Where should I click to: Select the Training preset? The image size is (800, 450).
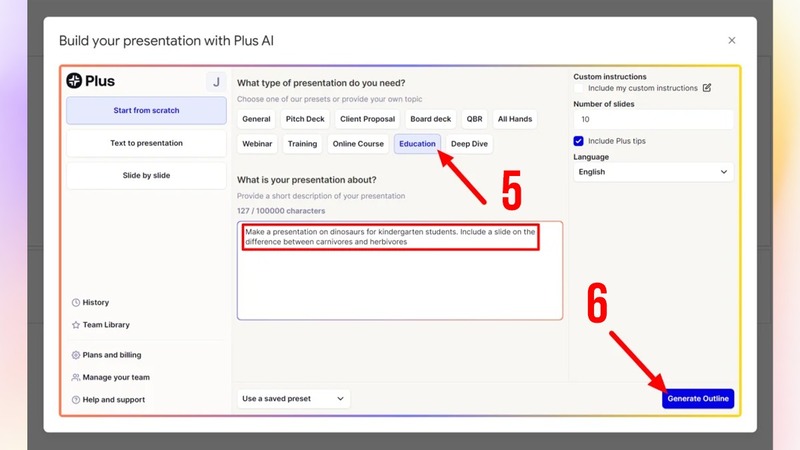point(303,144)
